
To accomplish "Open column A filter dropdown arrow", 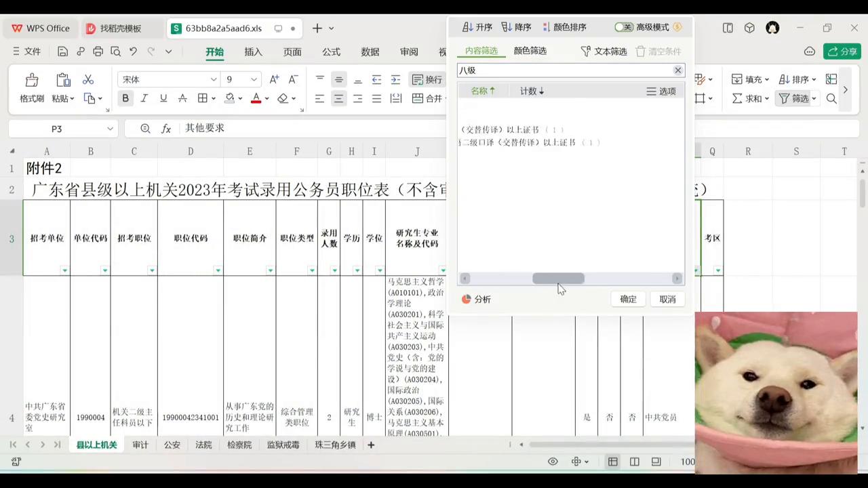I will tap(64, 270).
